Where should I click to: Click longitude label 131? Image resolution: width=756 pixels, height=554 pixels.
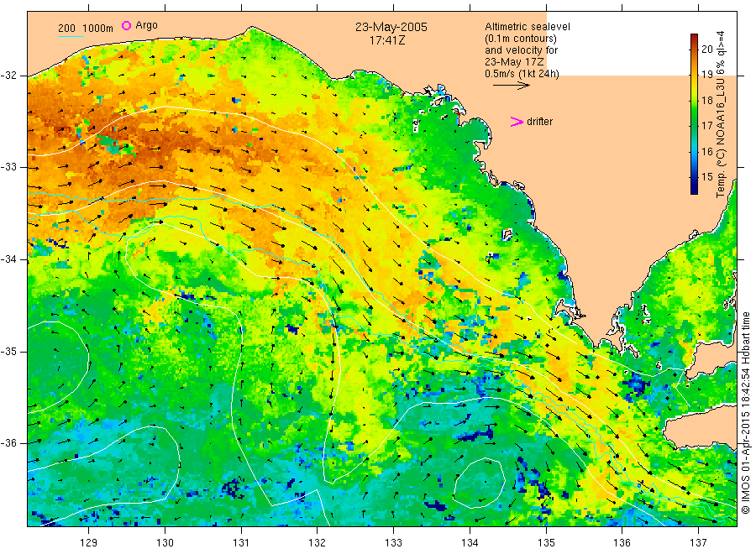(241, 543)
